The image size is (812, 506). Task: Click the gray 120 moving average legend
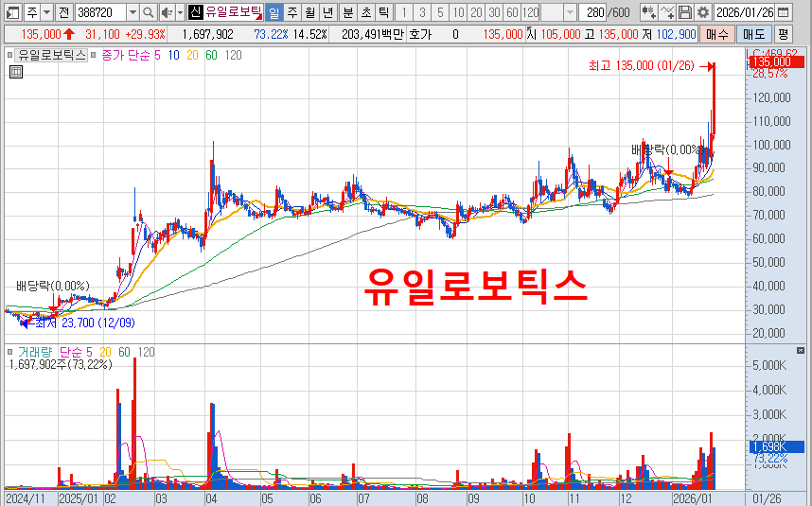[x=234, y=56]
